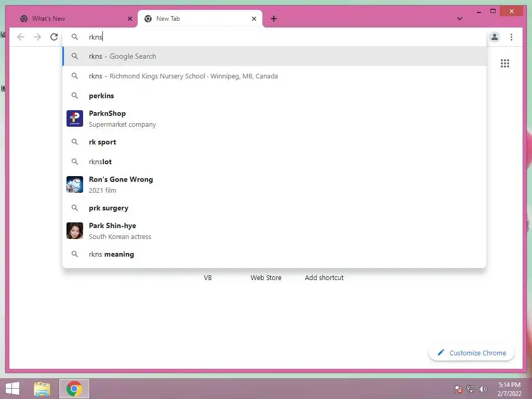
Task: Open File Explorer from the taskbar
Action: (42, 389)
